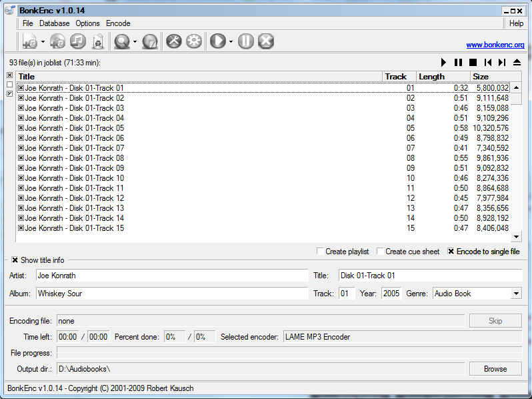This screenshot has height=399, width=532.
Task: Select Joe Konrath - Disk 01-Track 08 row
Action: click(x=263, y=158)
